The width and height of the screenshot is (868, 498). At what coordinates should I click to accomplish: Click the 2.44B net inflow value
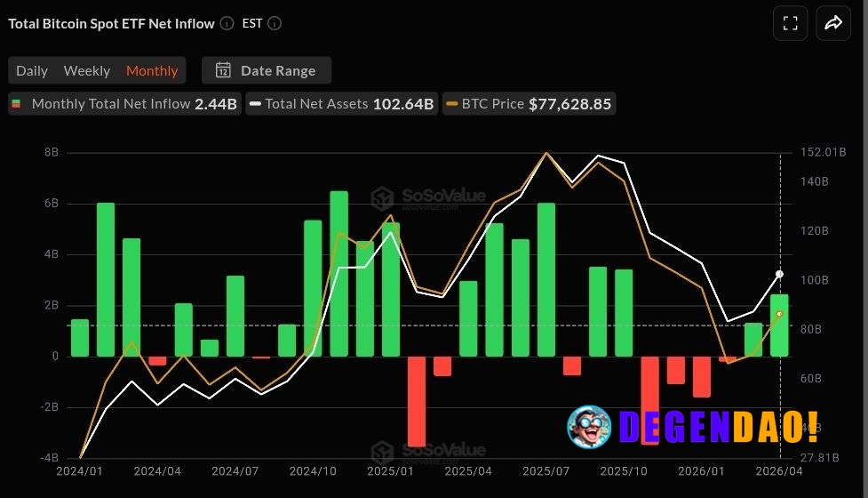click(216, 103)
